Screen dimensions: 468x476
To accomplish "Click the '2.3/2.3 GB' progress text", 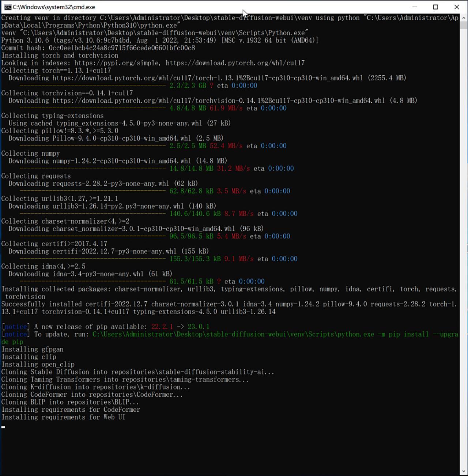I will [188, 85].
